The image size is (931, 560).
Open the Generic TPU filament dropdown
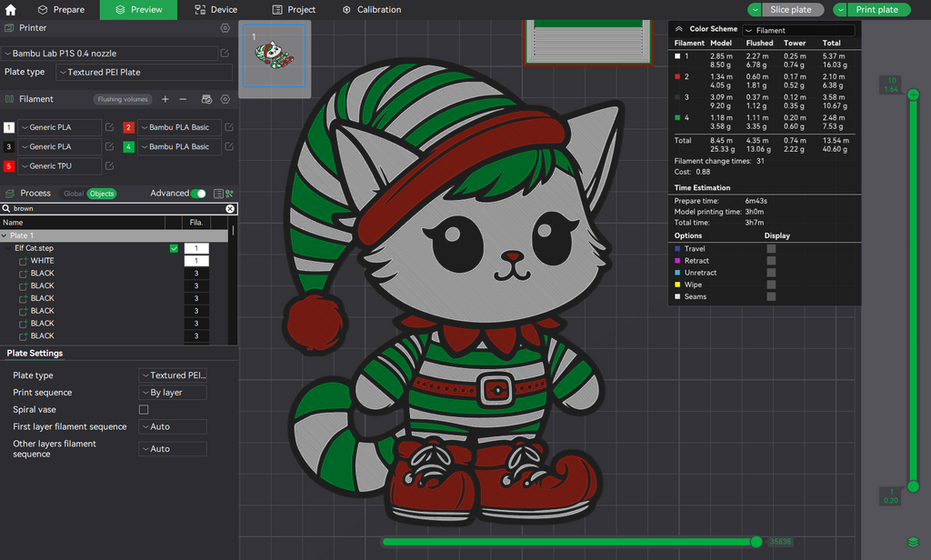tap(59, 166)
